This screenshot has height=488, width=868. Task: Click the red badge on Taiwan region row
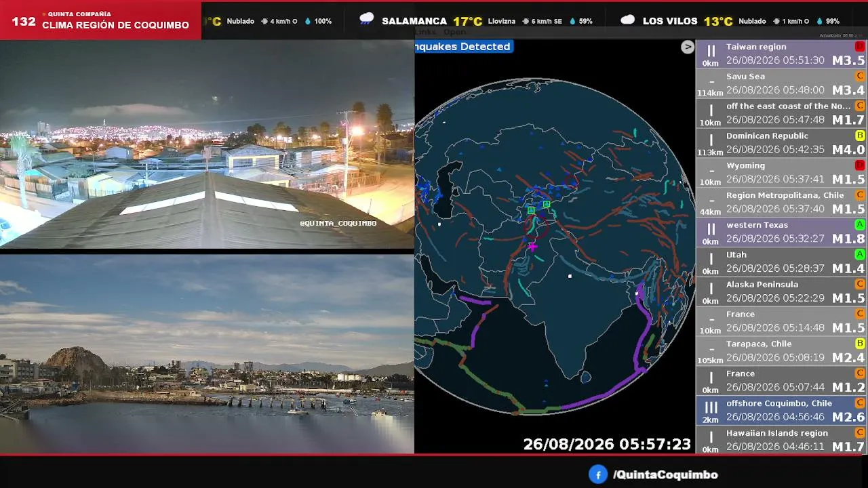point(860,46)
